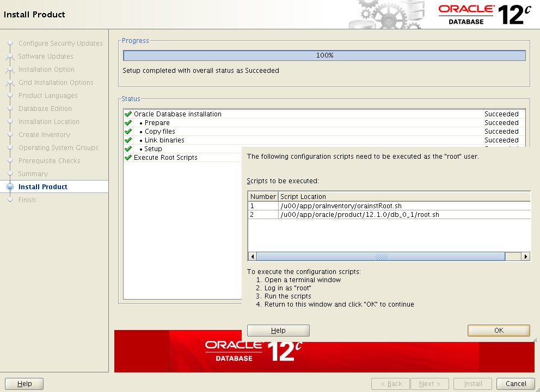Open Help in the scripts dialog
The width and height of the screenshot is (540, 392).
pos(278,330)
